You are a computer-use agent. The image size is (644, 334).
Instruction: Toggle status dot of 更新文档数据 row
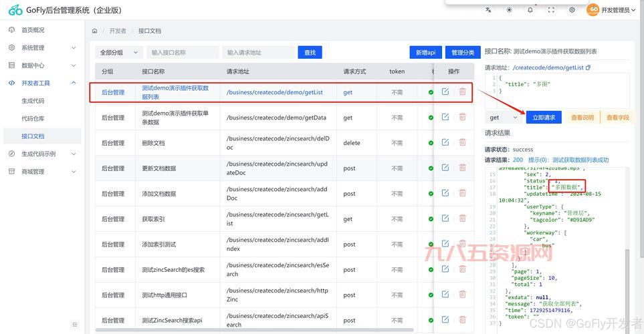431,168
